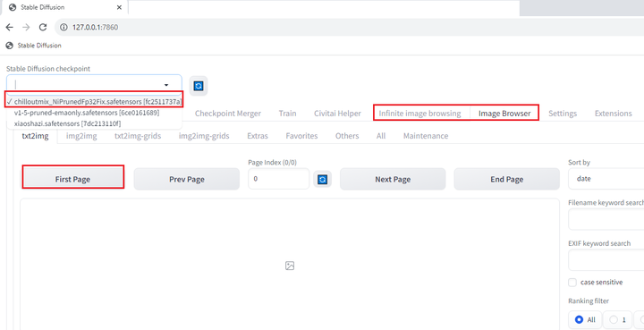The height and width of the screenshot is (330, 644).
Task: Click the Next Page button
Action: click(393, 179)
